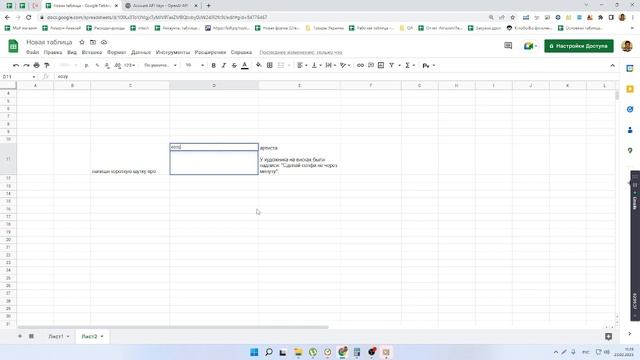
Task: Open the input tools dropdown
Action: tap(429, 65)
